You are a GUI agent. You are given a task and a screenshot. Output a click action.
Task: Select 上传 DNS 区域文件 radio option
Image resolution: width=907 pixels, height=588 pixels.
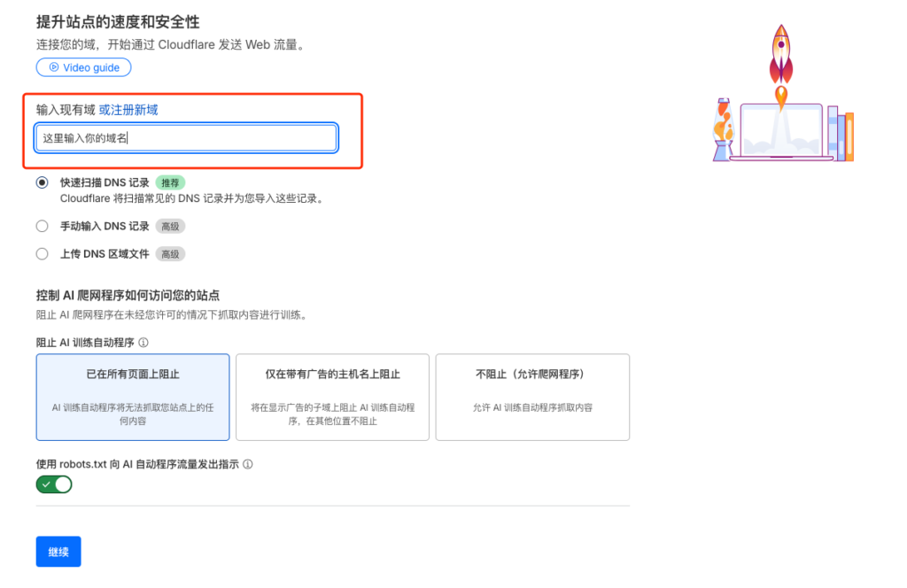coord(42,254)
